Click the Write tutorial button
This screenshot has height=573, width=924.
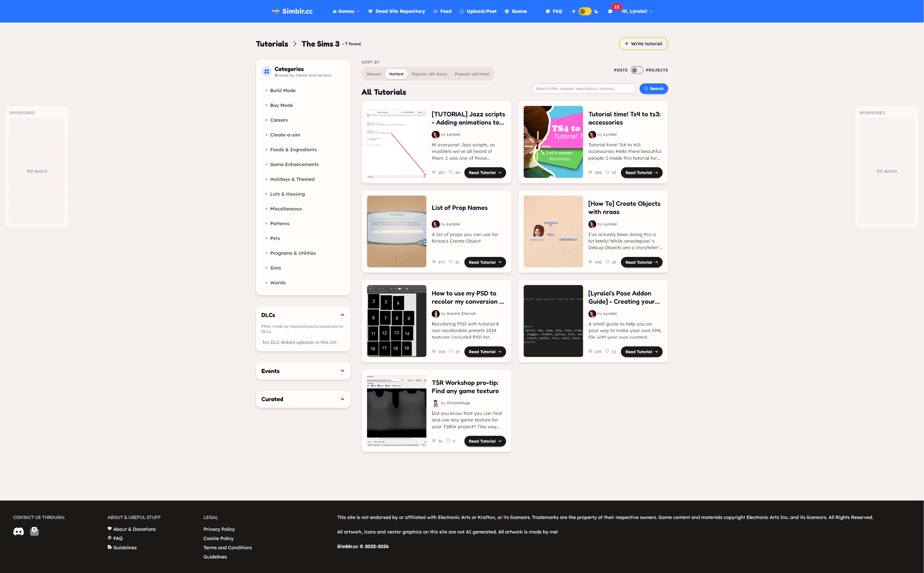643,44
